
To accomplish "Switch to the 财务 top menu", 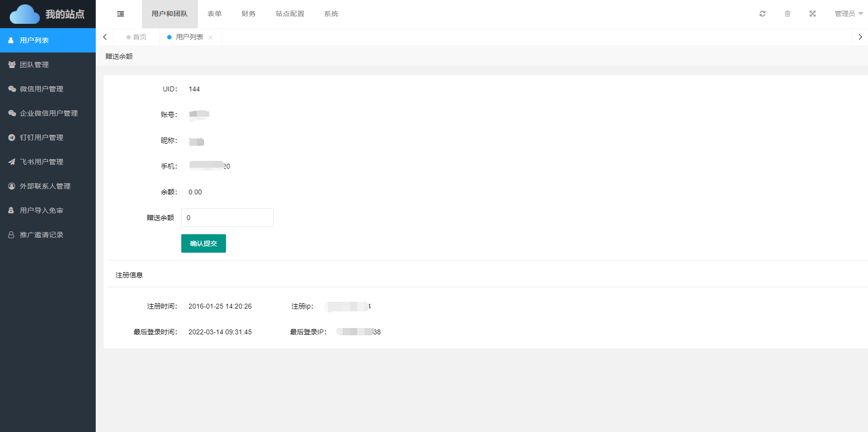I will point(248,14).
